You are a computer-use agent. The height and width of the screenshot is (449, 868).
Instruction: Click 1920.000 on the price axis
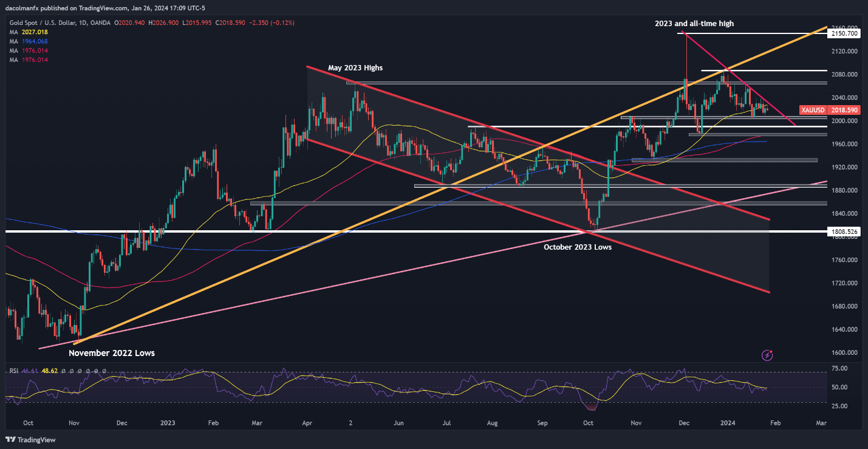click(x=845, y=167)
